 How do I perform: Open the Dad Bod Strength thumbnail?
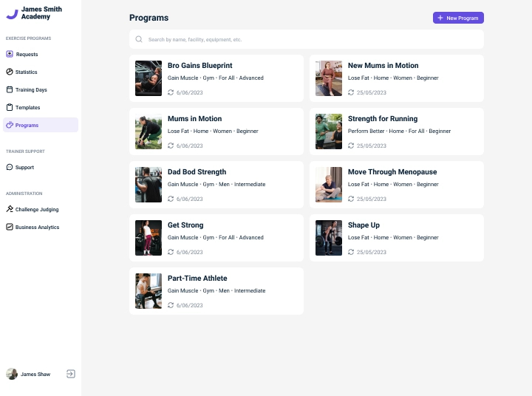point(149,185)
